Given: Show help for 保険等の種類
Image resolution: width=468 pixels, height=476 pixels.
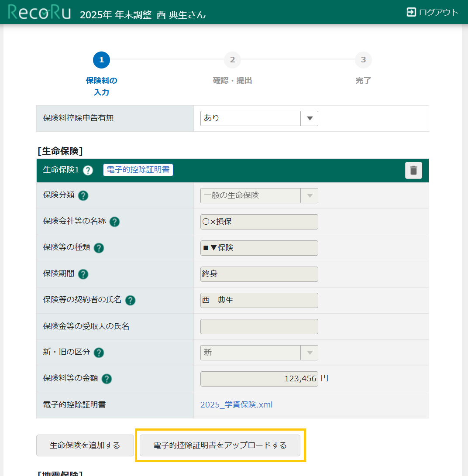Looking at the screenshot, I should coord(99,248).
